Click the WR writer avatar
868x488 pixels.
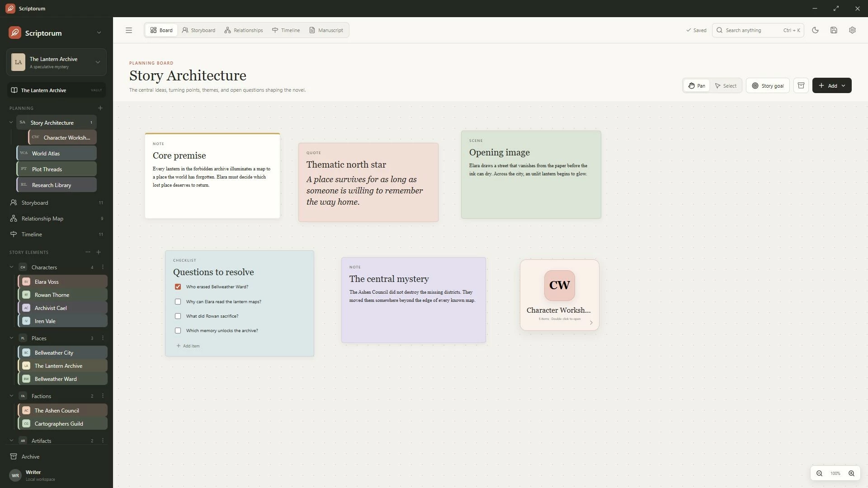15,475
